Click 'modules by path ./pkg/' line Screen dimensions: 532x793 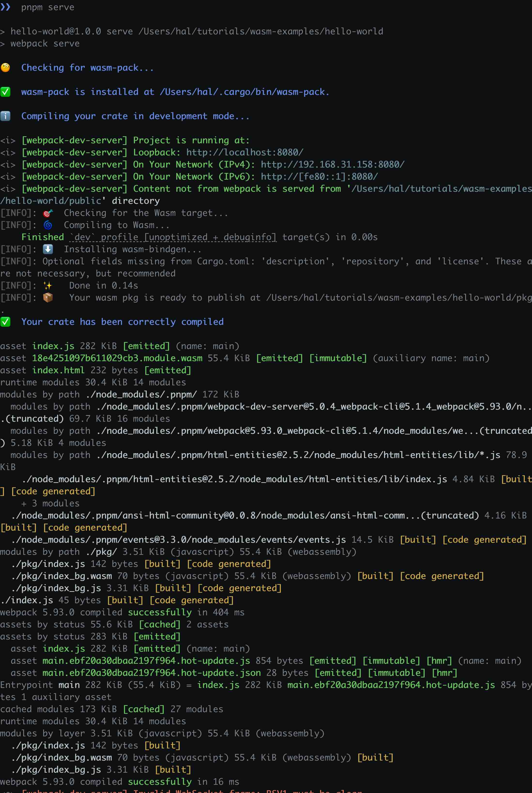pos(178,552)
